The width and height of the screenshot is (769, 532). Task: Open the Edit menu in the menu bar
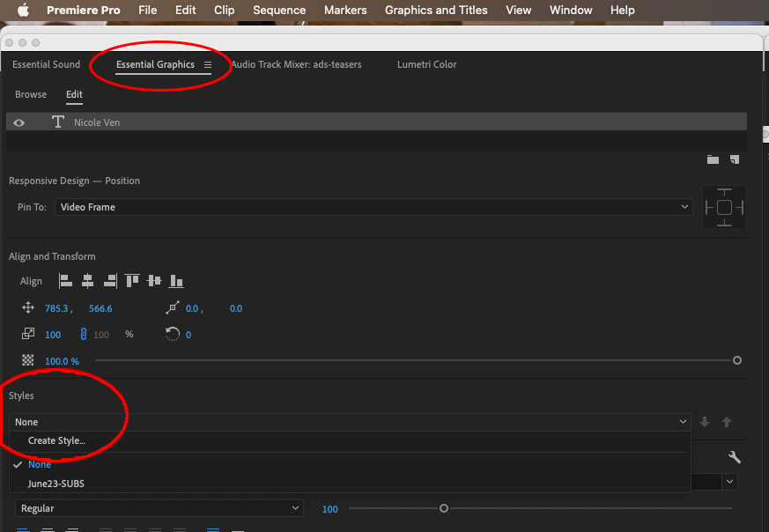pyautogui.click(x=185, y=10)
